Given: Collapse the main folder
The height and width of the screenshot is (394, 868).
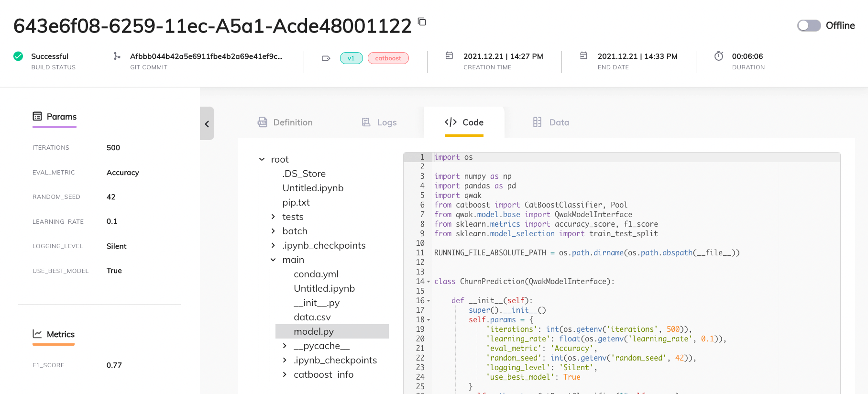Looking at the screenshot, I should (x=274, y=260).
